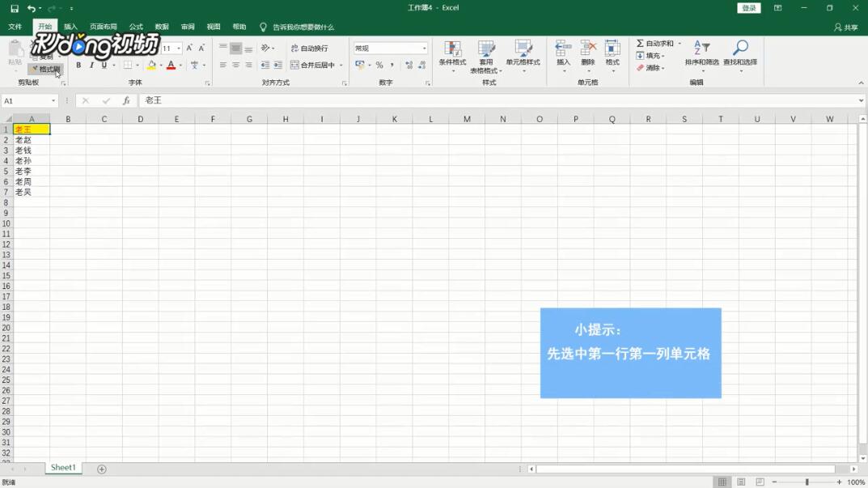Toggle bold formatting
The height and width of the screenshot is (488, 868).
tap(78, 66)
